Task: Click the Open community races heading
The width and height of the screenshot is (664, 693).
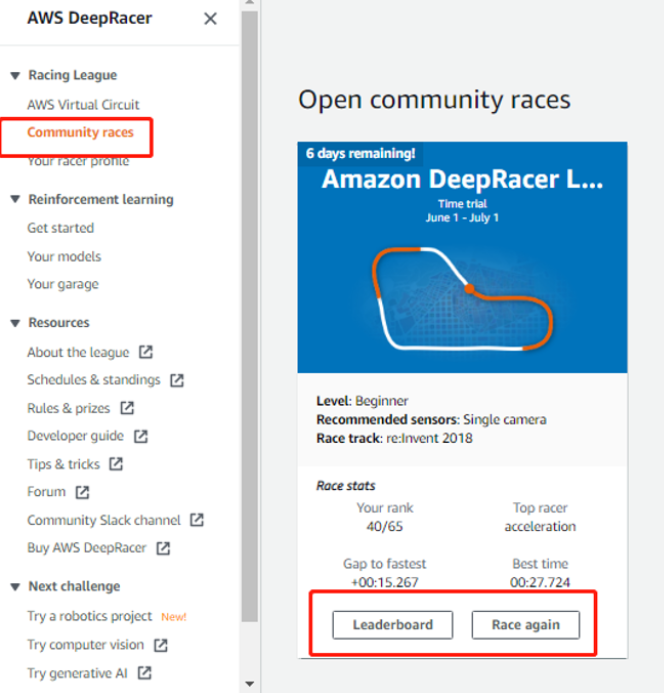Action: coord(434,100)
